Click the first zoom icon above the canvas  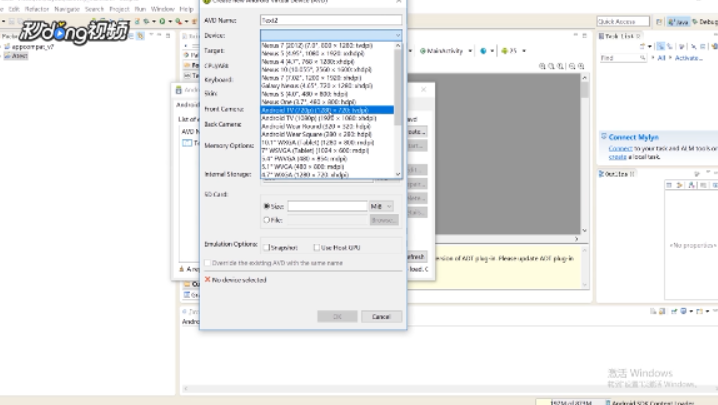pyautogui.click(x=542, y=66)
